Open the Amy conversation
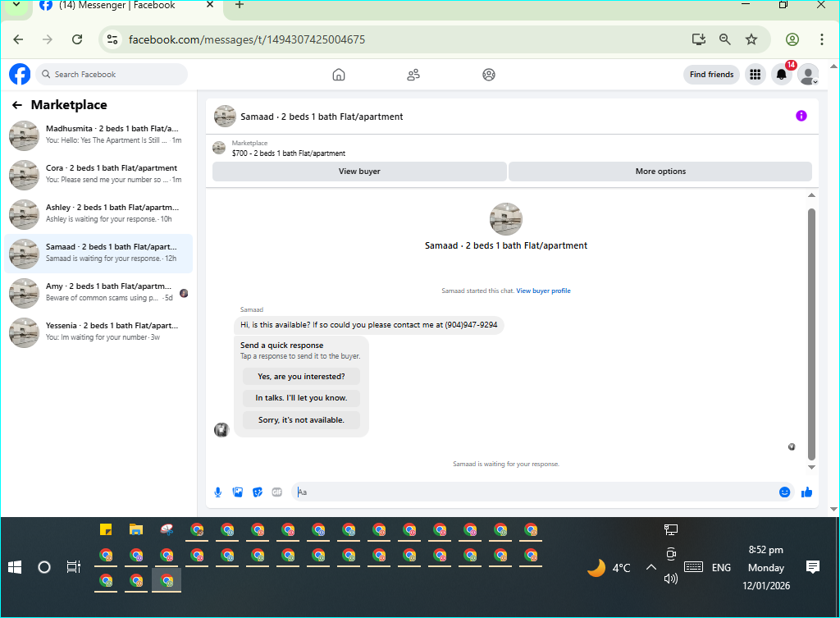840x618 pixels. coord(98,293)
